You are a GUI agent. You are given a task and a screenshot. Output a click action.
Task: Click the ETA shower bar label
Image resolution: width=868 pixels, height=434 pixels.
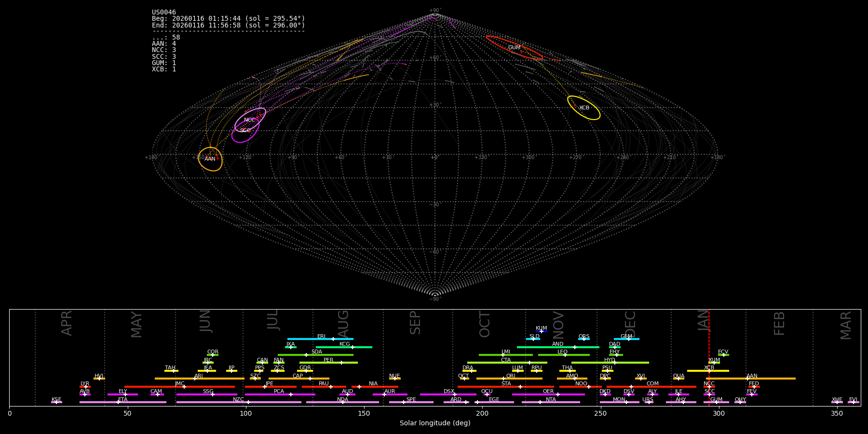click(x=123, y=400)
